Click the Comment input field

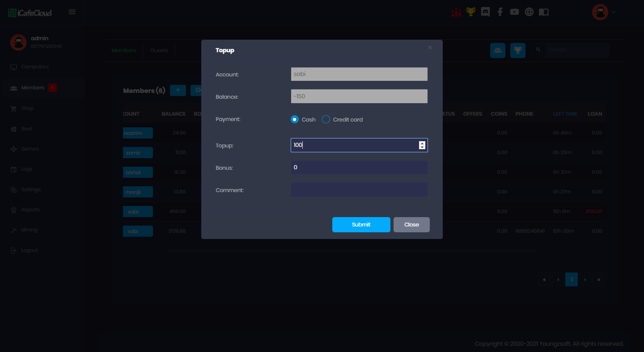coord(359,190)
